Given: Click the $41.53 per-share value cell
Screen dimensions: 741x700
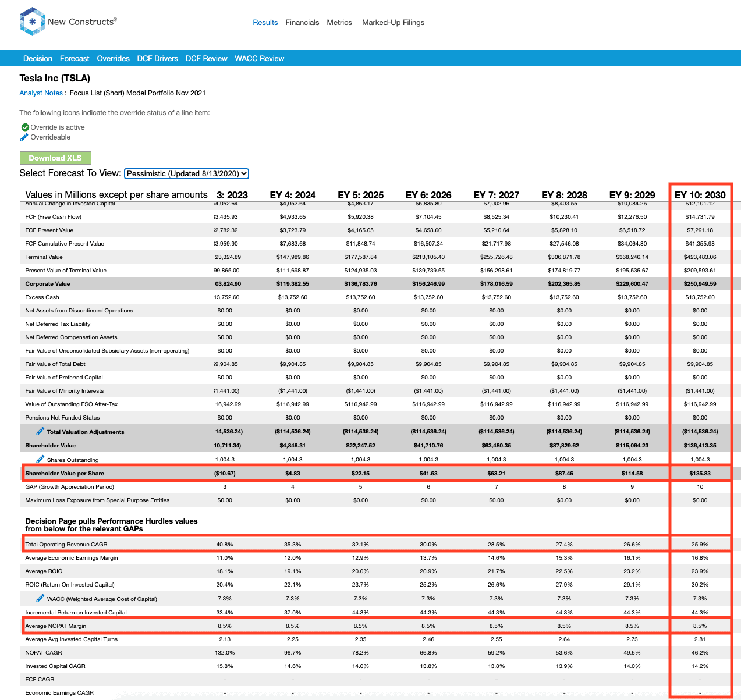Looking at the screenshot, I should pyautogui.click(x=428, y=474).
